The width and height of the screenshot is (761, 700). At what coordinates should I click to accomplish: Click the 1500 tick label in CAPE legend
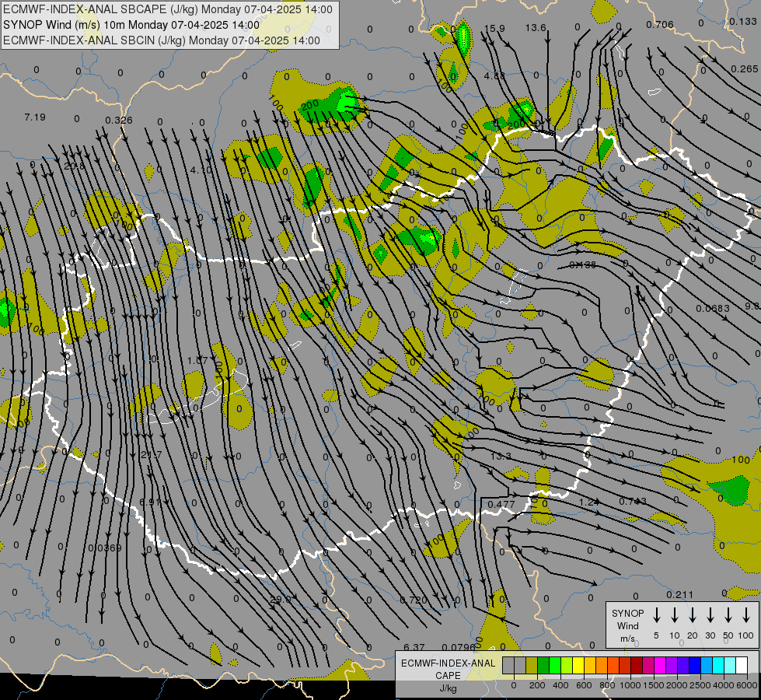[654, 685]
